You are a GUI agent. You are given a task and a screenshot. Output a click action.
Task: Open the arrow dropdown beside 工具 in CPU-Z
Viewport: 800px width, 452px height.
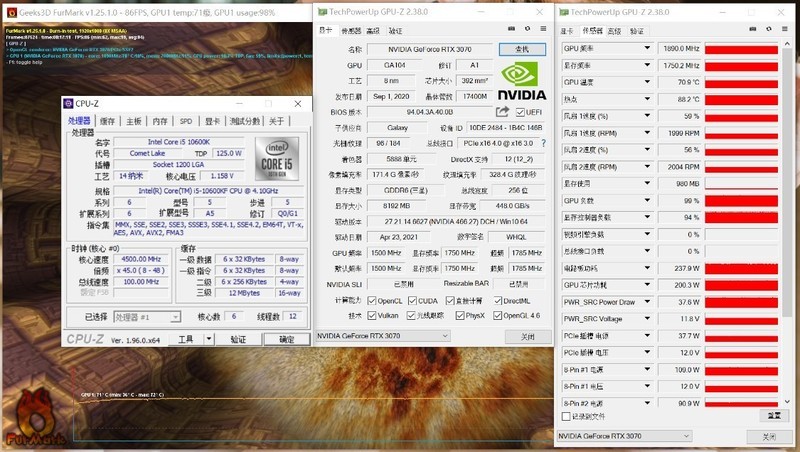pyautogui.click(x=209, y=339)
